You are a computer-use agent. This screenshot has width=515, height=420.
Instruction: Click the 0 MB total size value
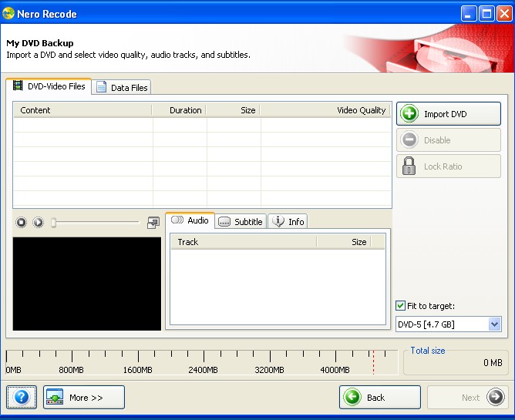(493, 362)
